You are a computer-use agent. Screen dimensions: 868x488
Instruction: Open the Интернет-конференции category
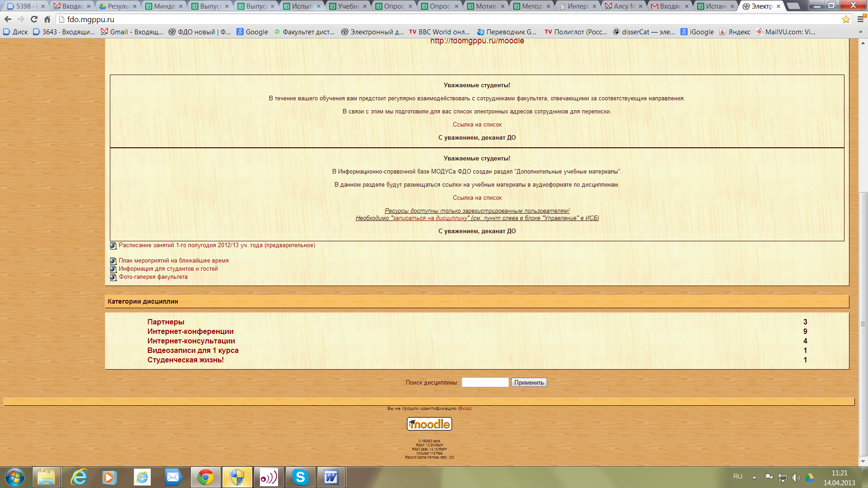(190, 332)
